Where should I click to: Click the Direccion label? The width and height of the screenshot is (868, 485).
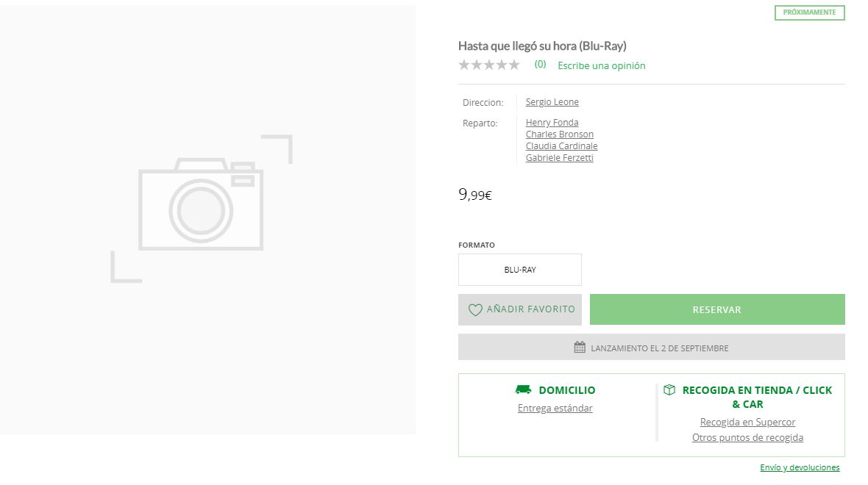point(483,102)
